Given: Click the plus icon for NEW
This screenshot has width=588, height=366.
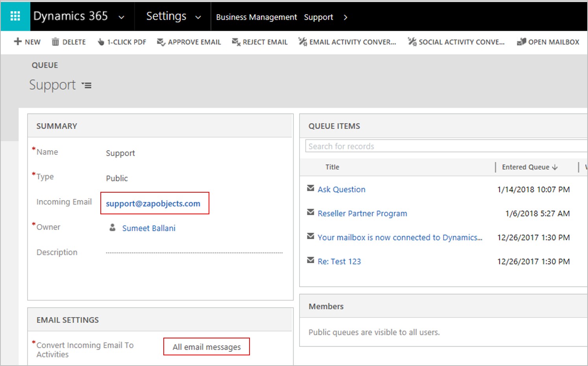Looking at the screenshot, I should tap(18, 41).
